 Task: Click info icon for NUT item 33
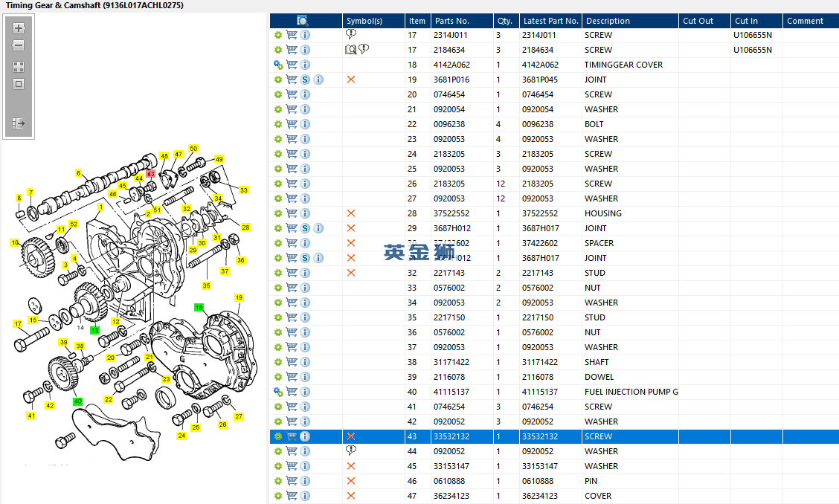(305, 288)
